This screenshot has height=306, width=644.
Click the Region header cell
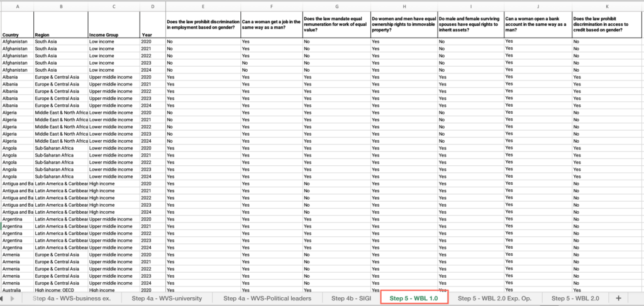[61, 25]
